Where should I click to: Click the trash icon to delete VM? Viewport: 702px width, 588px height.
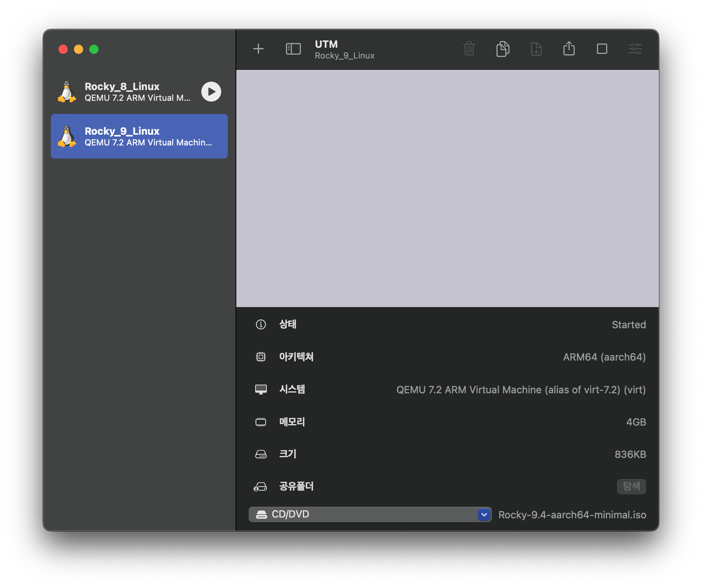coord(469,49)
